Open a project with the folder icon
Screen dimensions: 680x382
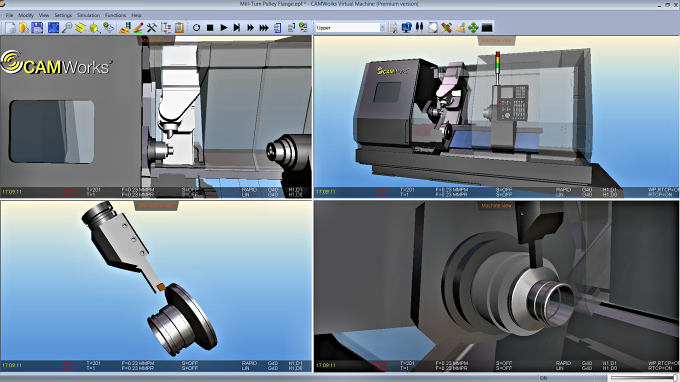(24, 28)
